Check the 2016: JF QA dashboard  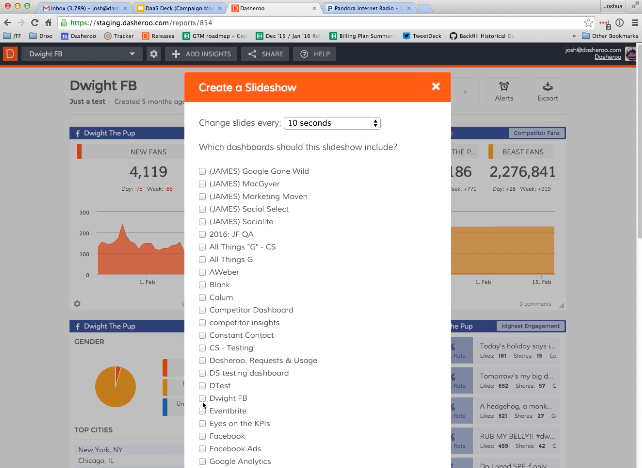click(x=202, y=234)
